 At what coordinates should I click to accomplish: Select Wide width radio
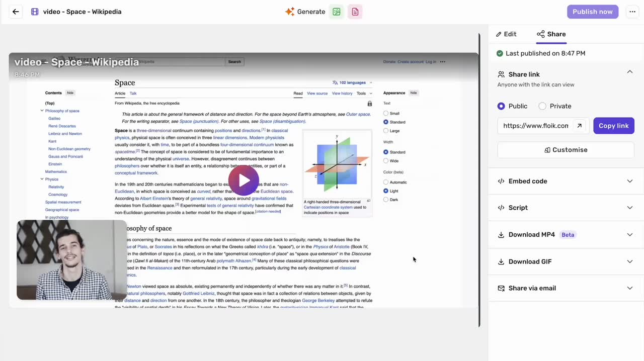click(386, 161)
